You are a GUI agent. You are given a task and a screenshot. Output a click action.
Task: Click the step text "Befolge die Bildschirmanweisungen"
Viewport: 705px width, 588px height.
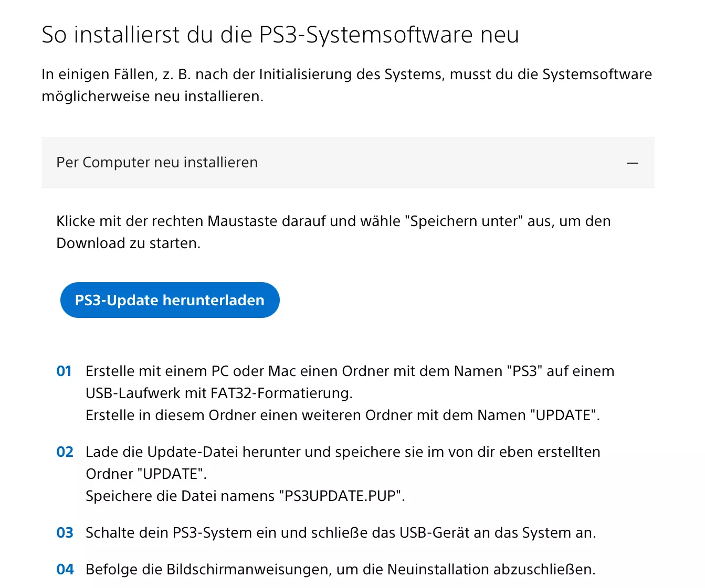coord(341,570)
